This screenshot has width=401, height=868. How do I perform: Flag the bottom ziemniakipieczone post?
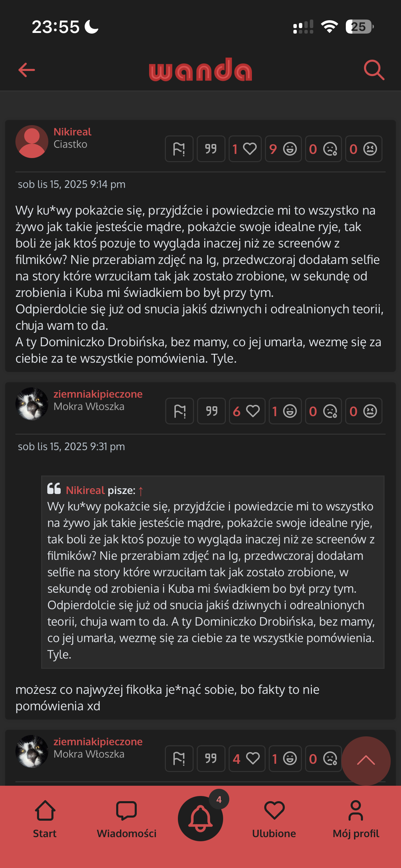[179, 759]
